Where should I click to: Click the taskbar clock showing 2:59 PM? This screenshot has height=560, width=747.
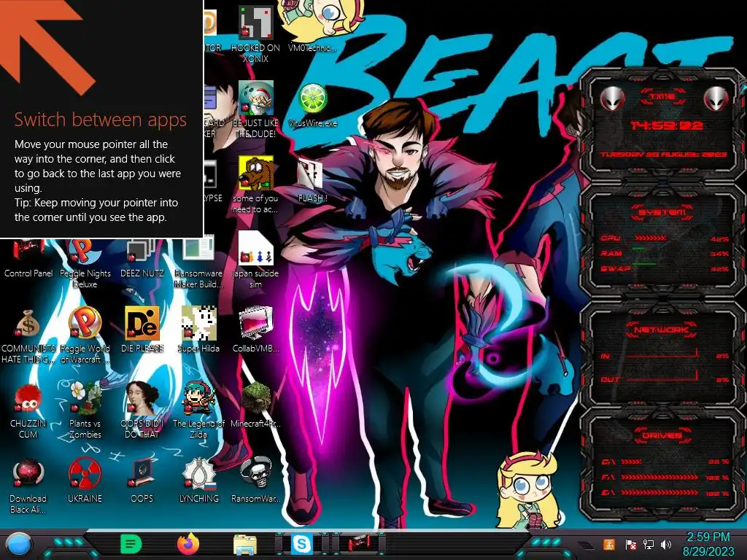click(x=708, y=544)
